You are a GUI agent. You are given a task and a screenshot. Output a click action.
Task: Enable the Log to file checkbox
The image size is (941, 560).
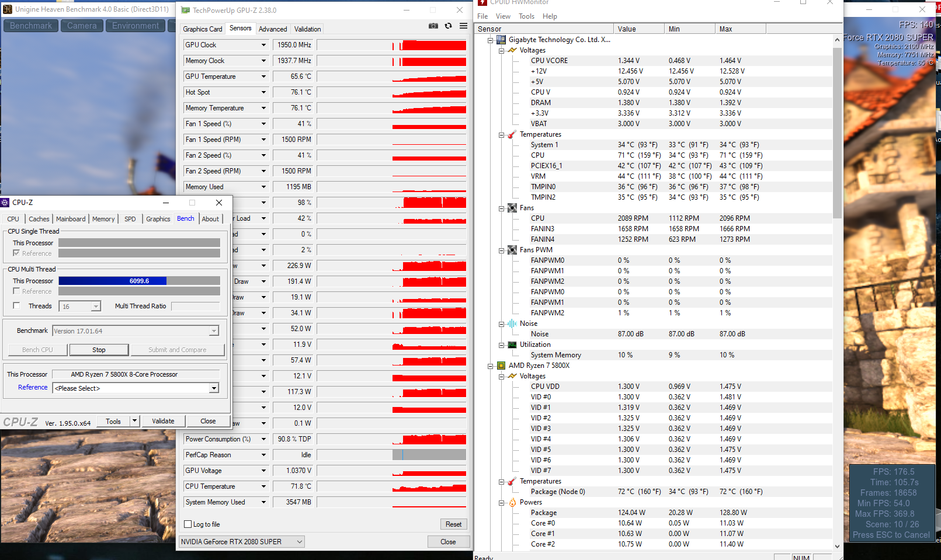188,524
